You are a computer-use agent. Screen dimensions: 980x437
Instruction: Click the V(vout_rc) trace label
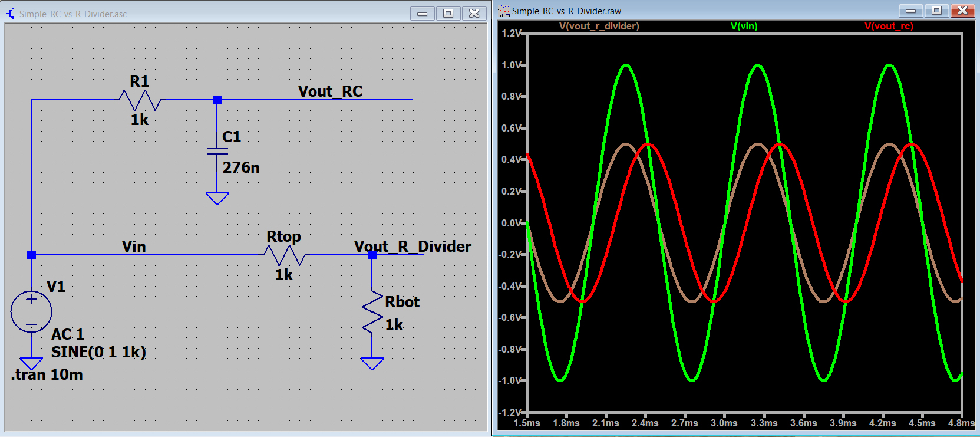889,26
